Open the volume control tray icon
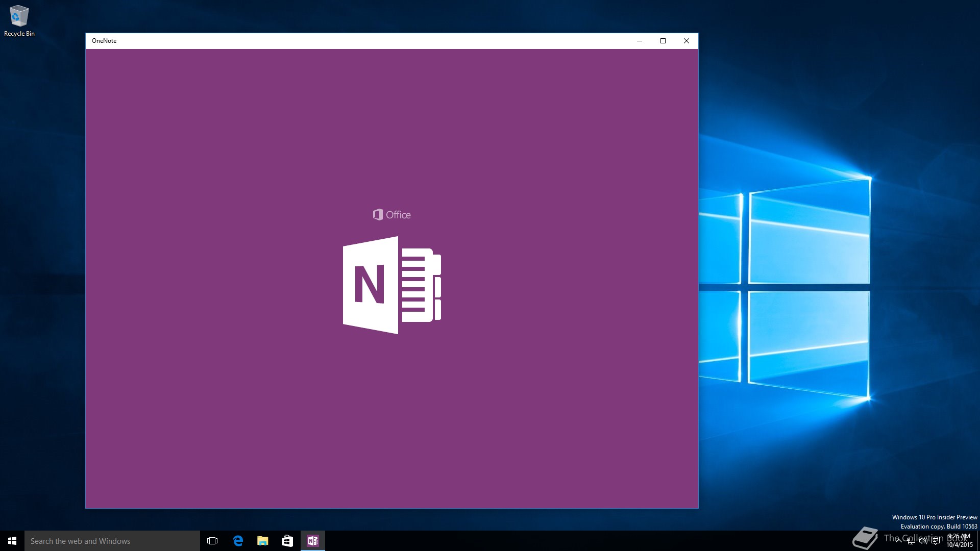The height and width of the screenshot is (551, 980). click(x=923, y=541)
